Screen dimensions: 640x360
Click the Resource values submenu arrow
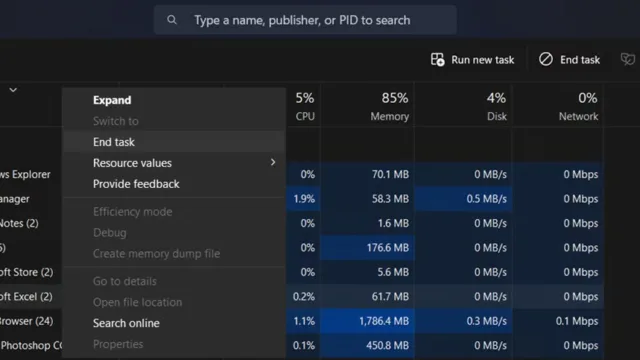click(273, 162)
